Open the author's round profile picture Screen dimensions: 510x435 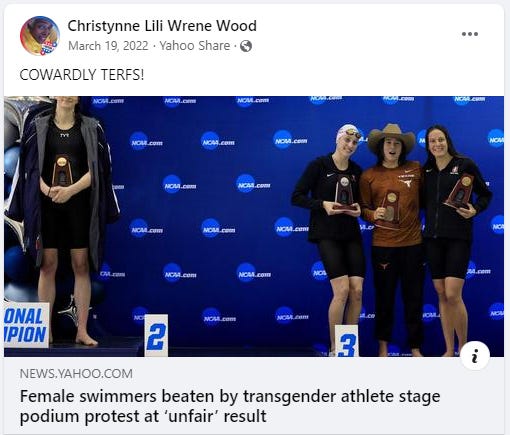coord(40,36)
